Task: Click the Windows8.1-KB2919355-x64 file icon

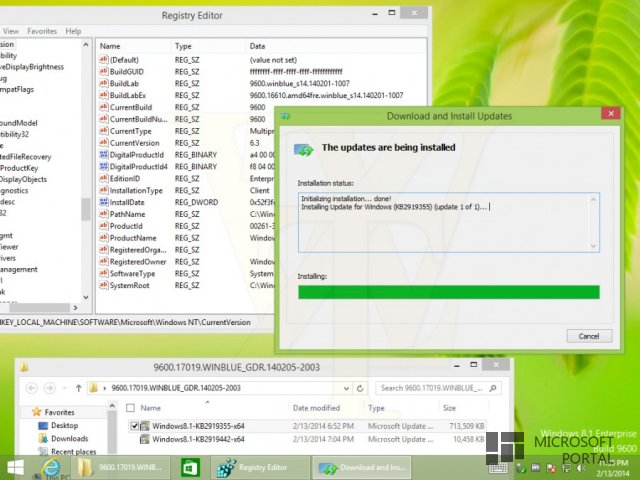Action: pos(144,426)
